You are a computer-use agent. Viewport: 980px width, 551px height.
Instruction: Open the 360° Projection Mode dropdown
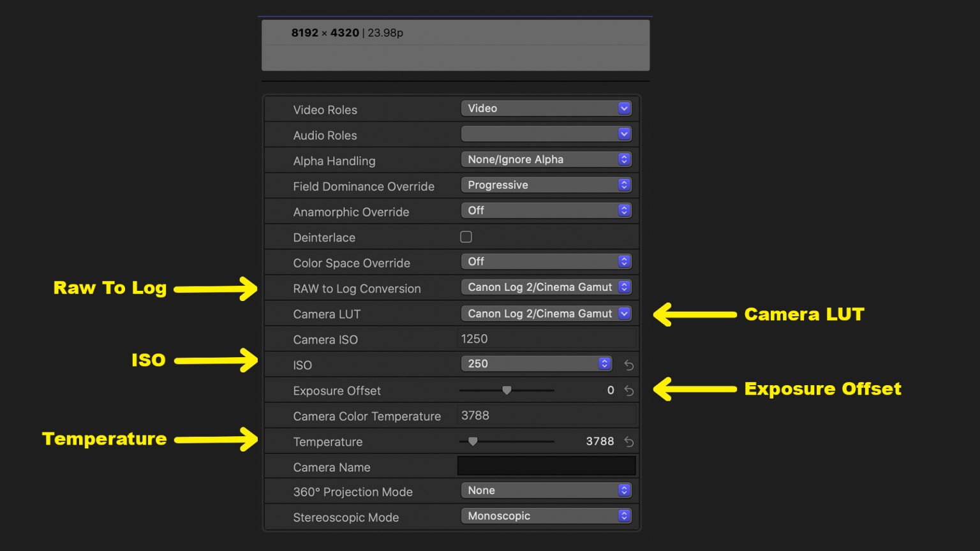546,490
